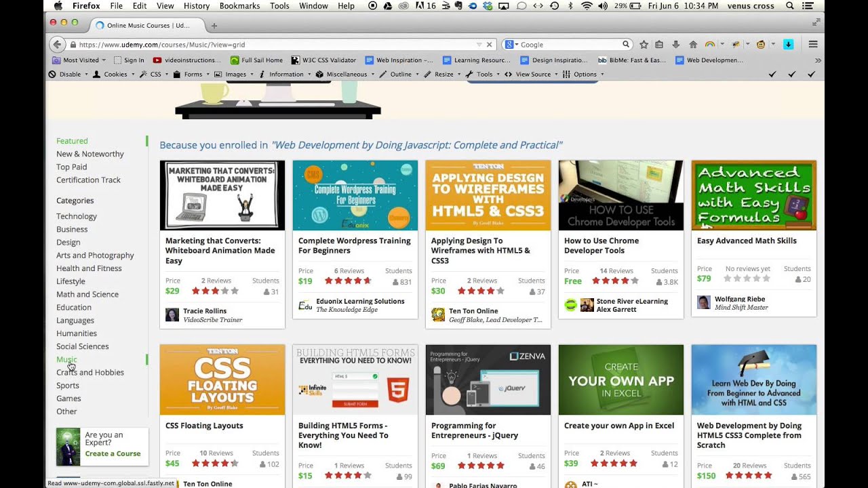The width and height of the screenshot is (868, 488).
Task: Click the last checkmark on Web Developer toolbar
Action: 811,74
